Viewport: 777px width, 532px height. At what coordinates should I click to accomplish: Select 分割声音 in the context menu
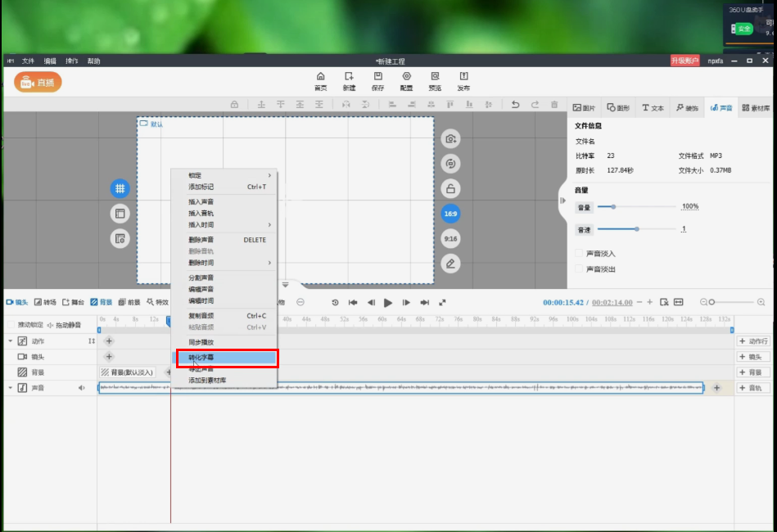[x=201, y=278]
